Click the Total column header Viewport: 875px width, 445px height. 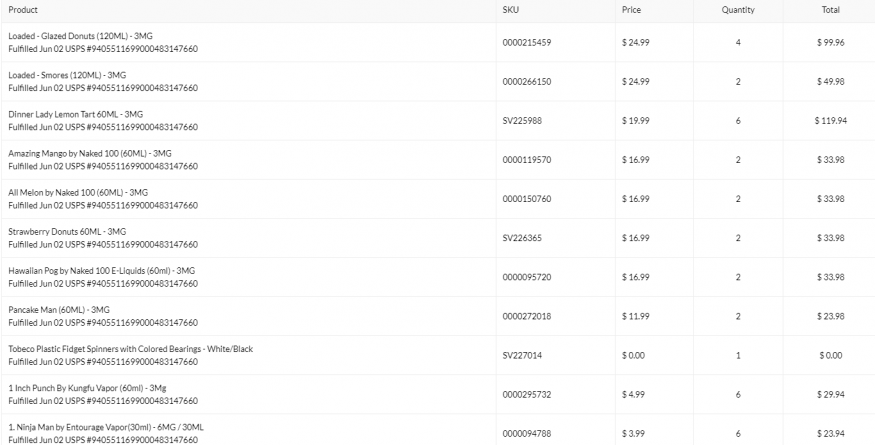830,10
